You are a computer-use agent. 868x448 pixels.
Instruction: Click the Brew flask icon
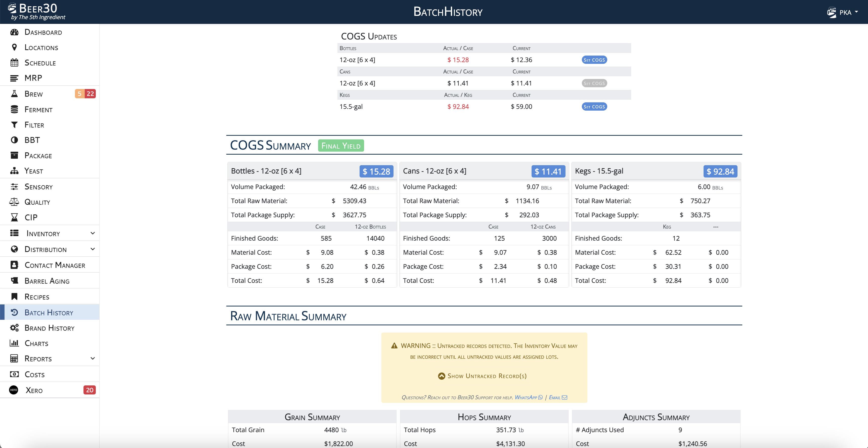14,94
